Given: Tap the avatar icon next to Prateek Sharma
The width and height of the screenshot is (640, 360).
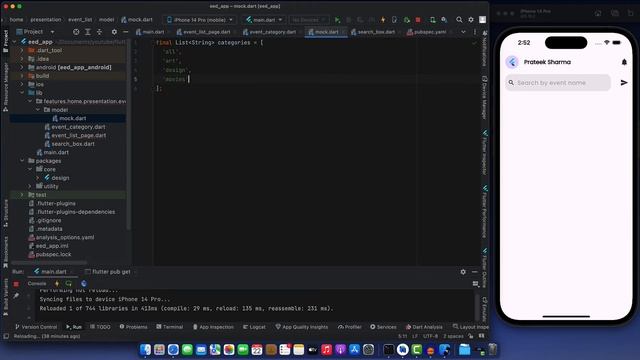Looking at the screenshot, I should point(512,62).
